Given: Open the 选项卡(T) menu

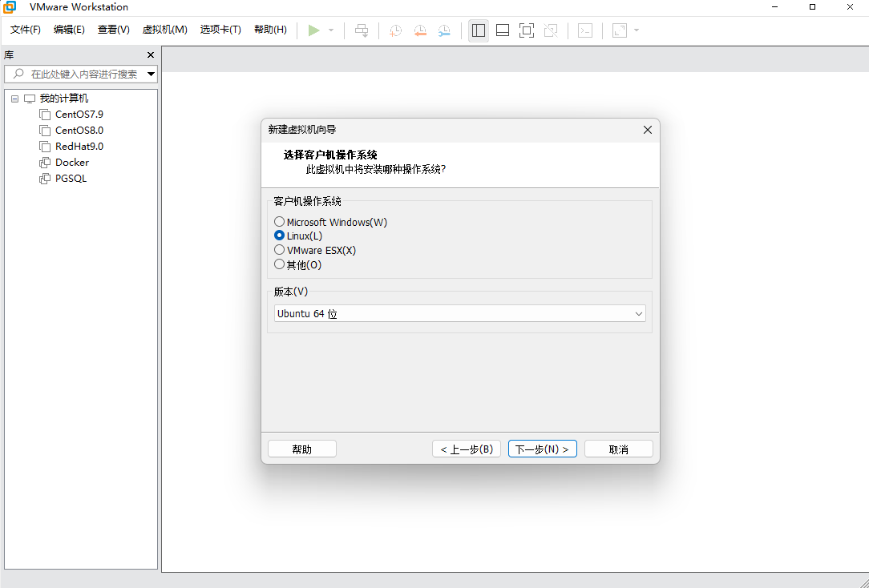Looking at the screenshot, I should pos(220,30).
